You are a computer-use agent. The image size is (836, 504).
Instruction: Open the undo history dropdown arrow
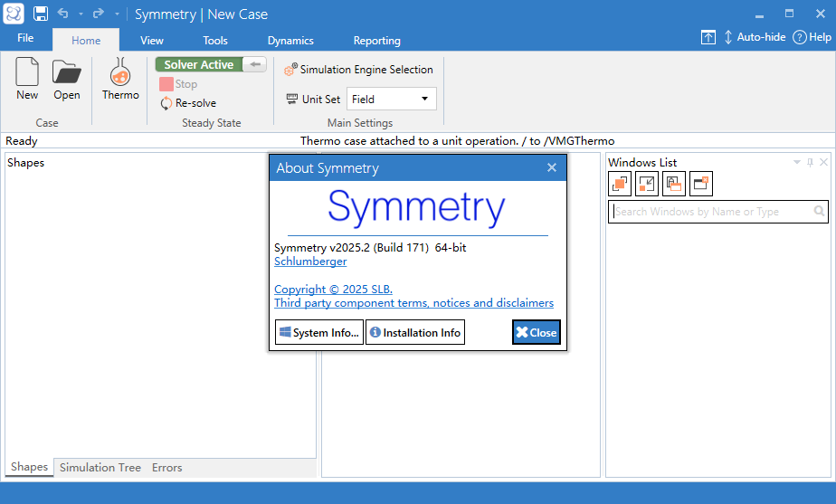point(81,14)
